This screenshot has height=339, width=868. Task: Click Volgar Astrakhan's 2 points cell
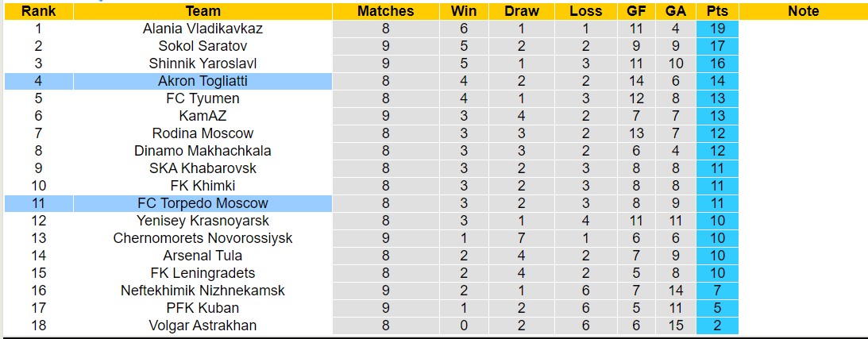[x=717, y=326]
